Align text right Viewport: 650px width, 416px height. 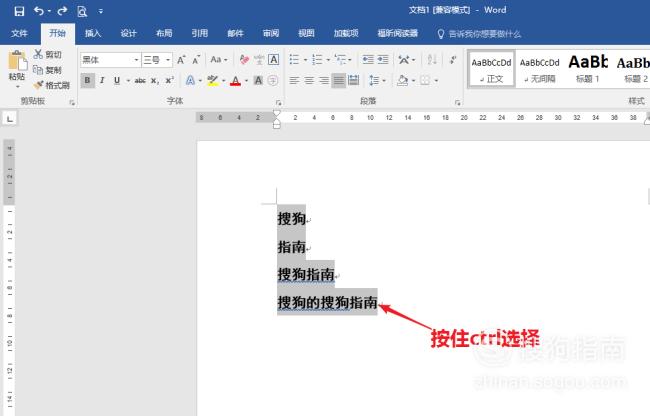pyautogui.click(x=324, y=80)
